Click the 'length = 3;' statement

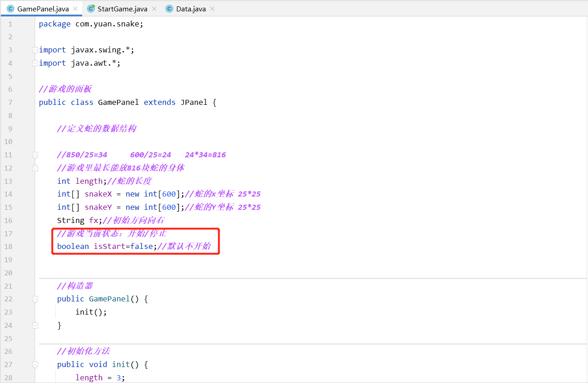coord(100,378)
